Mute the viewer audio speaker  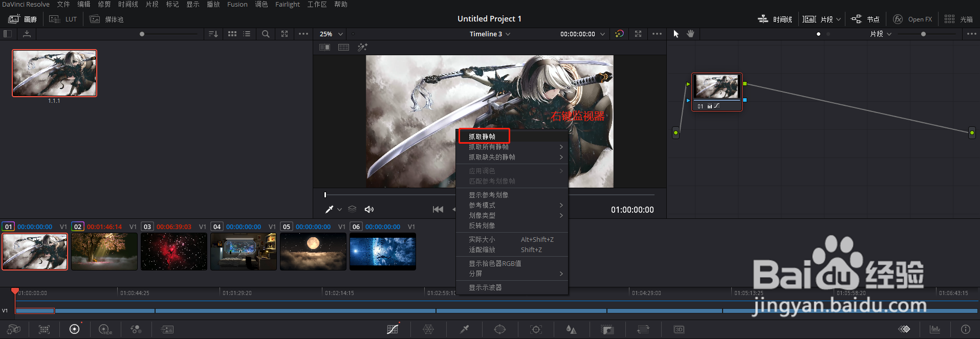point(369,209)
